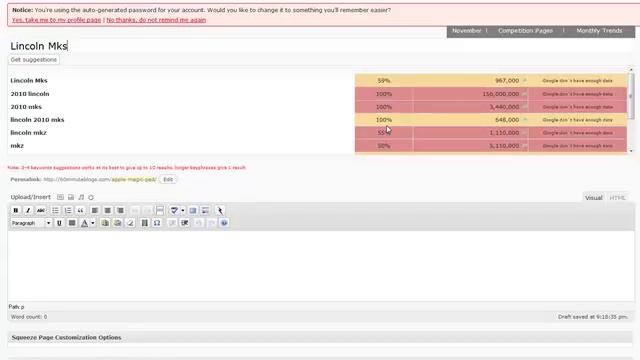Select the '2010 mks' suggestion row
The height and width of the screenshot is (360, 640).
(318, 107)
